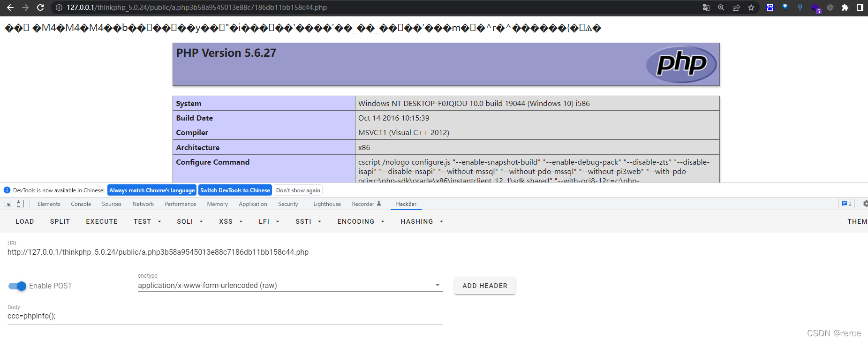This screenshot has width=868, height=341.
Task: Open DevTools settings gear
Action: coord(865,204)
